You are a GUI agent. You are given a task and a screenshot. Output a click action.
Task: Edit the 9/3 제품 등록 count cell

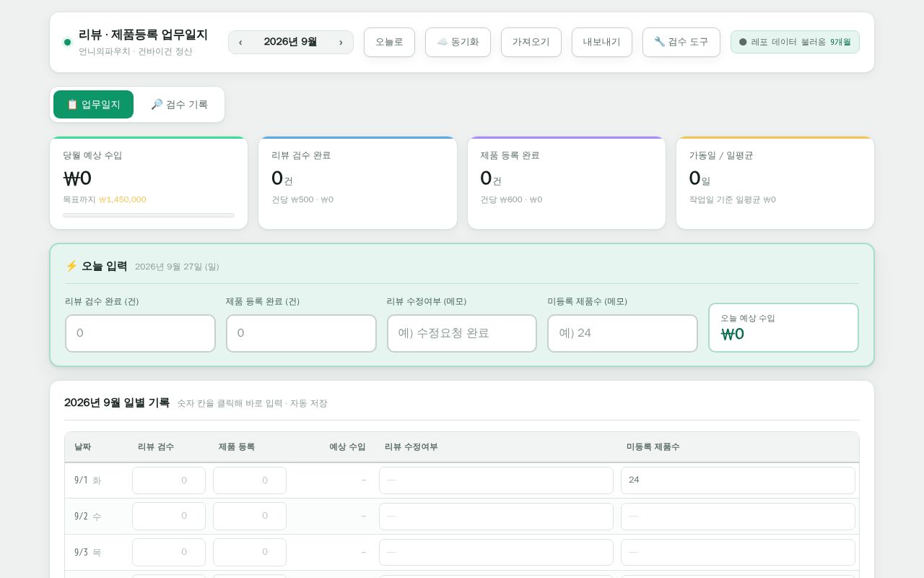point(250,553)
